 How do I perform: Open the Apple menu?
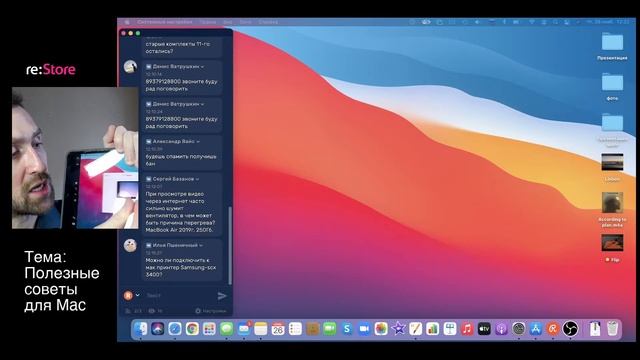click(127, 22)
